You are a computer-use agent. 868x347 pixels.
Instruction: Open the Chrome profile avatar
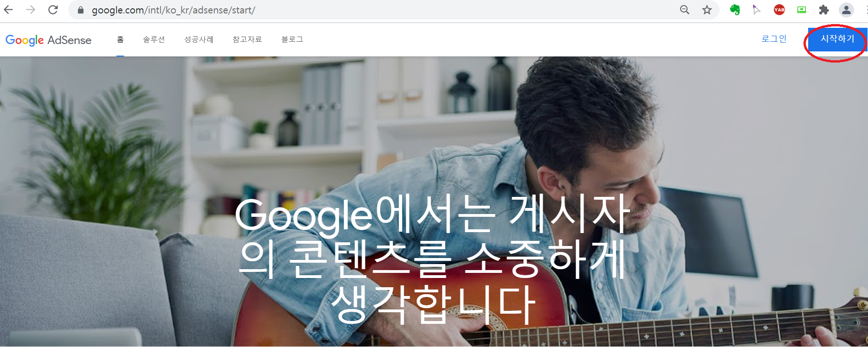click(846, 10)
